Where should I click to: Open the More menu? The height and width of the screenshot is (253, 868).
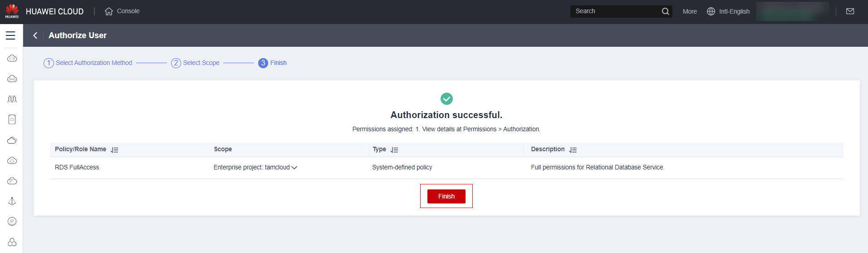[x=690, y=11]
